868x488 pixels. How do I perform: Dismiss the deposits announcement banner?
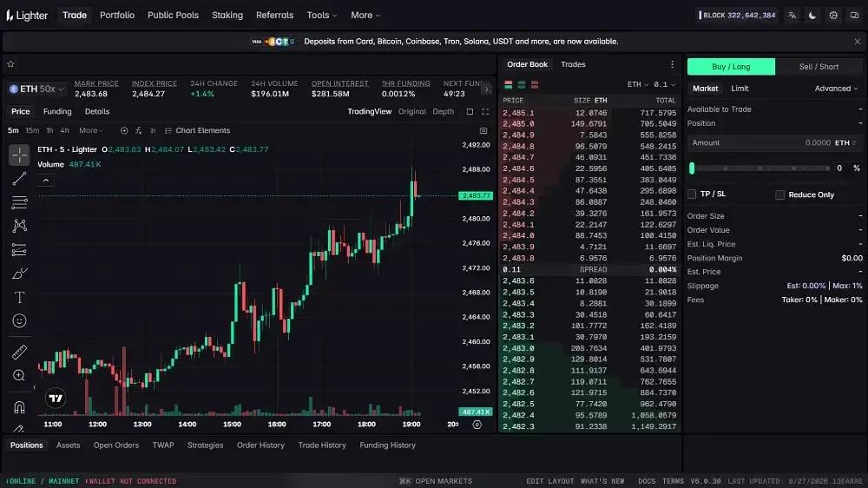click(857, 42)
